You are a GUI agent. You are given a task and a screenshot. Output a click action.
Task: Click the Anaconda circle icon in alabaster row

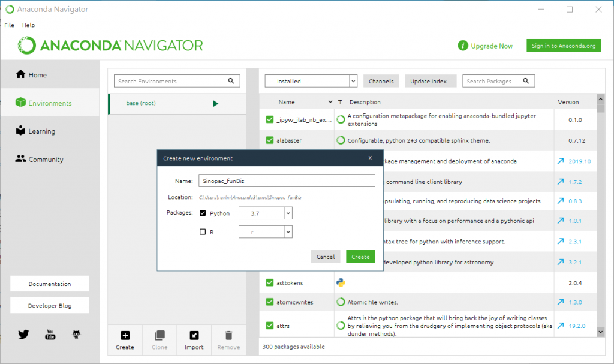click(341, 140)
